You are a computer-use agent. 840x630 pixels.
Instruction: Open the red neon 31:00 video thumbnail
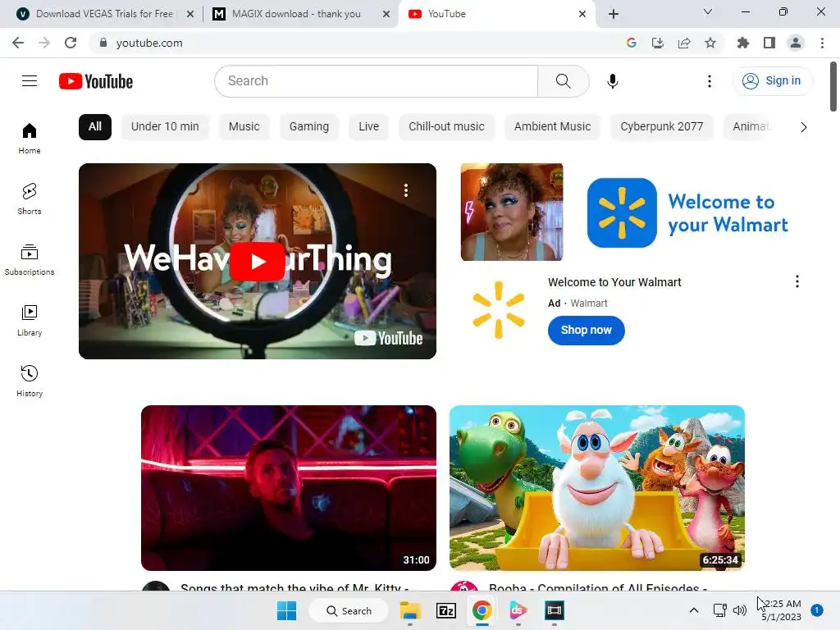tap(289, 488)
